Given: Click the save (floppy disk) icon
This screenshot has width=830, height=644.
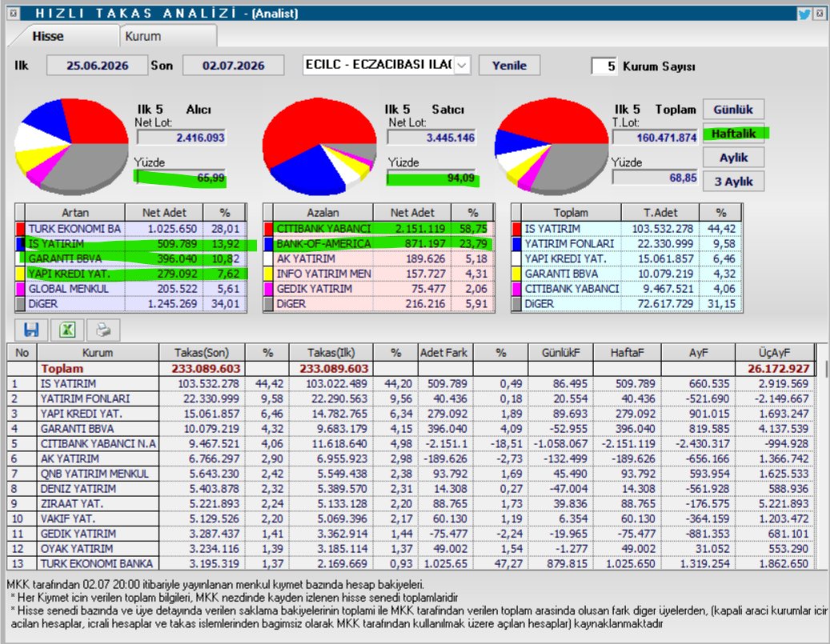Looking at the screenshot, I should pos(31,330).
